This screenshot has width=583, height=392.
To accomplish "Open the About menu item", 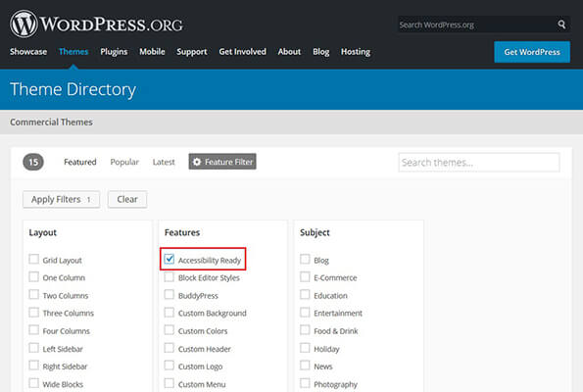I will pos(289,52).
